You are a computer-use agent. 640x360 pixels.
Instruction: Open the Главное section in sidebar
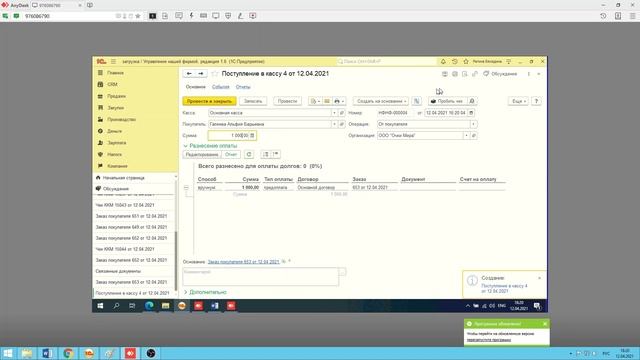[116, 73]
